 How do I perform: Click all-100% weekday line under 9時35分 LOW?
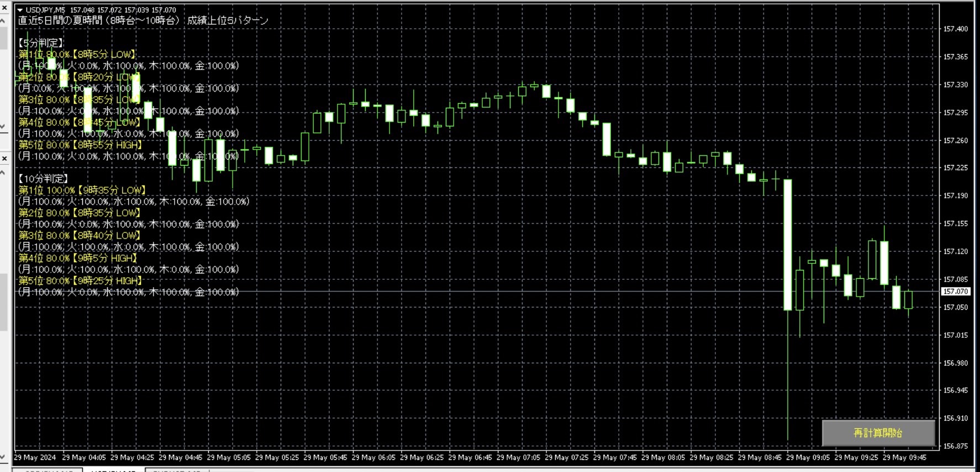134,201
